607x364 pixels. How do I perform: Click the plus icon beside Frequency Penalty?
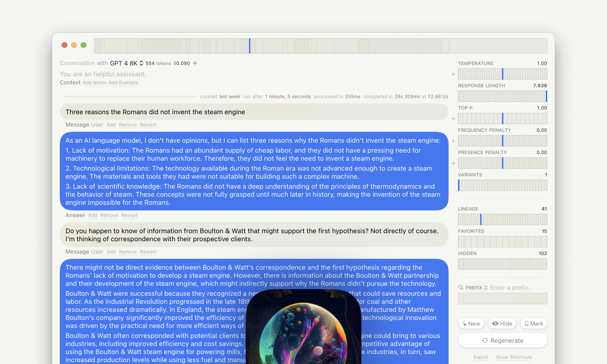tap(453, 141)
